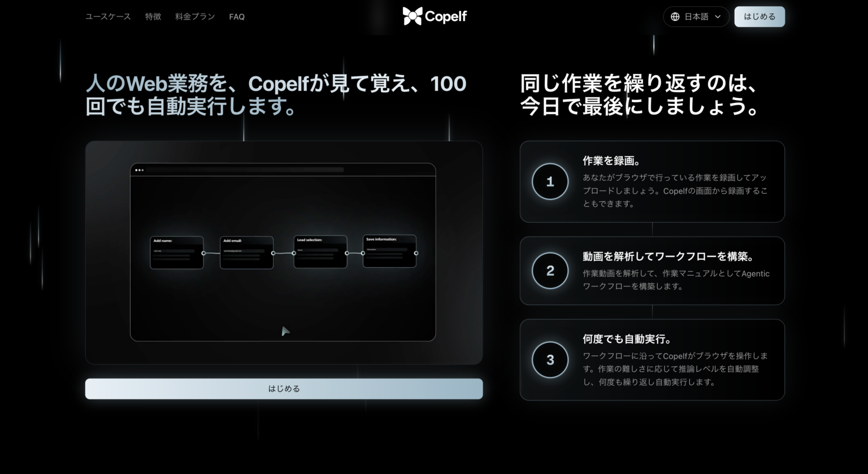This screenshot has width=868, height=474.
Task: Select the Save information workflow card
Action: pos(389,251)
